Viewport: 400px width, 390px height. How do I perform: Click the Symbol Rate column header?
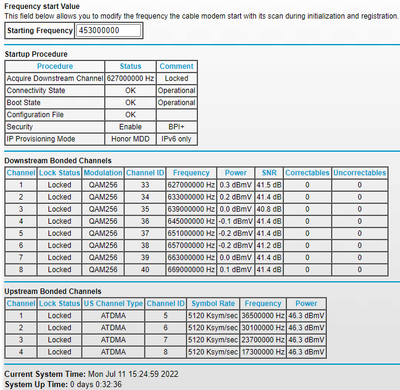point(213,303)
